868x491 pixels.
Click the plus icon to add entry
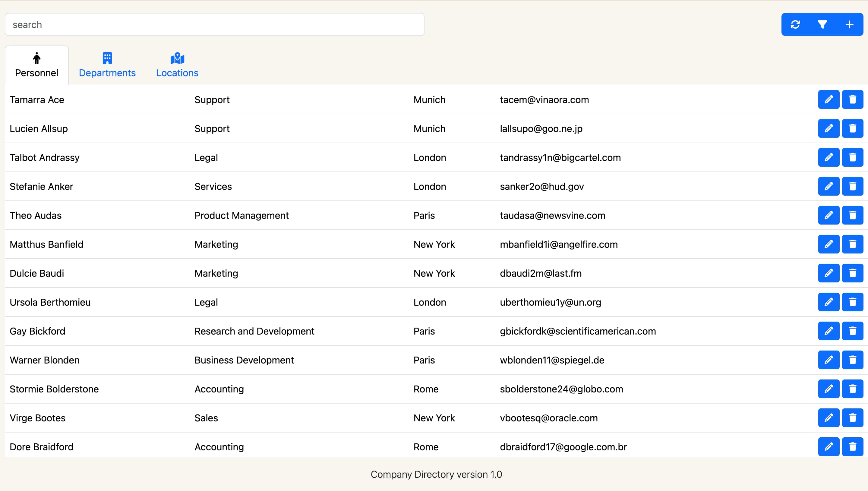[x=849, y=25]
